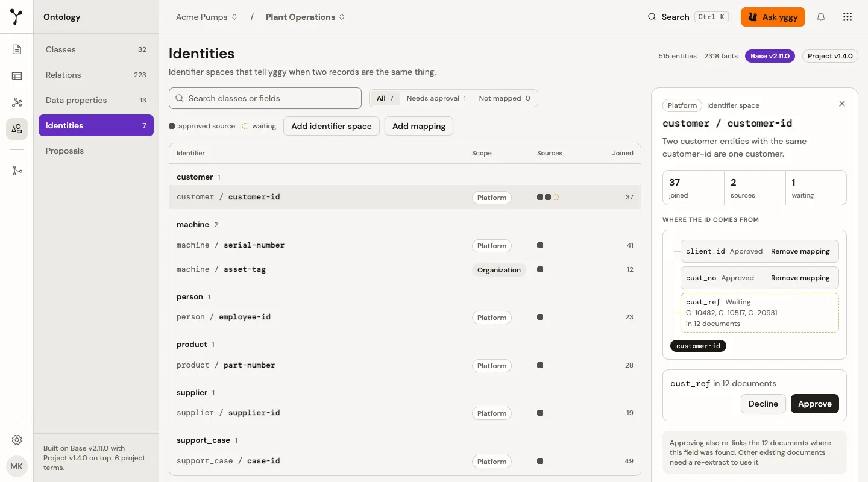Viewport: 868px width, 482px height.
Task: Select the support_case / case-id row
Action: [x=405, y=461]
